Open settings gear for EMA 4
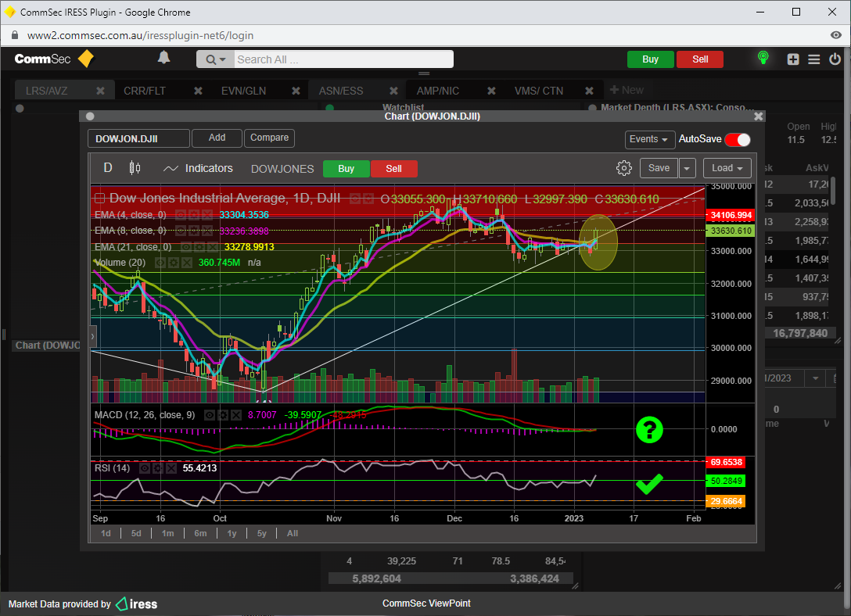The width and height of the screenshot is (851, 616). [x=194, y=215]
